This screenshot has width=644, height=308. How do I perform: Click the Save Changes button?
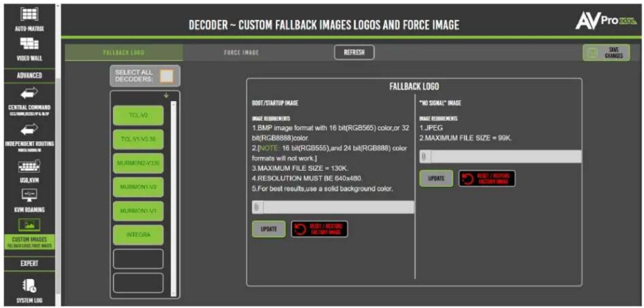point(606,53)
